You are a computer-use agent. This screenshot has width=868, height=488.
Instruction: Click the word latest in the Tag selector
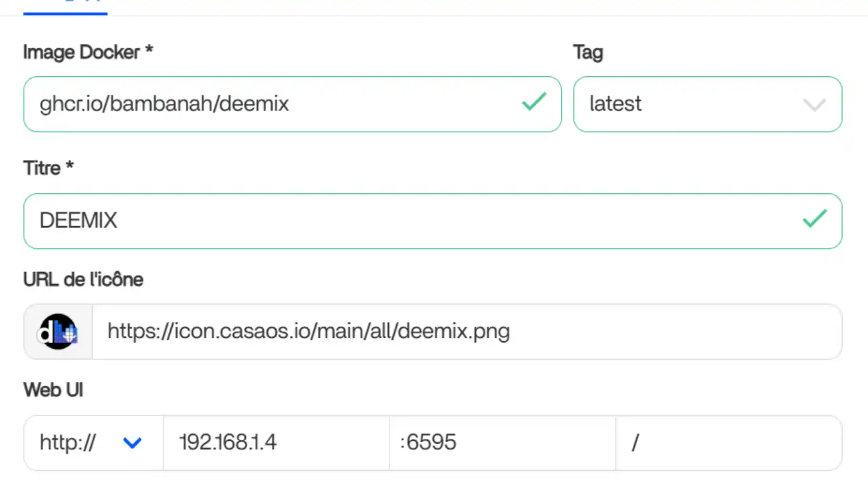click(x=615, y=104)
